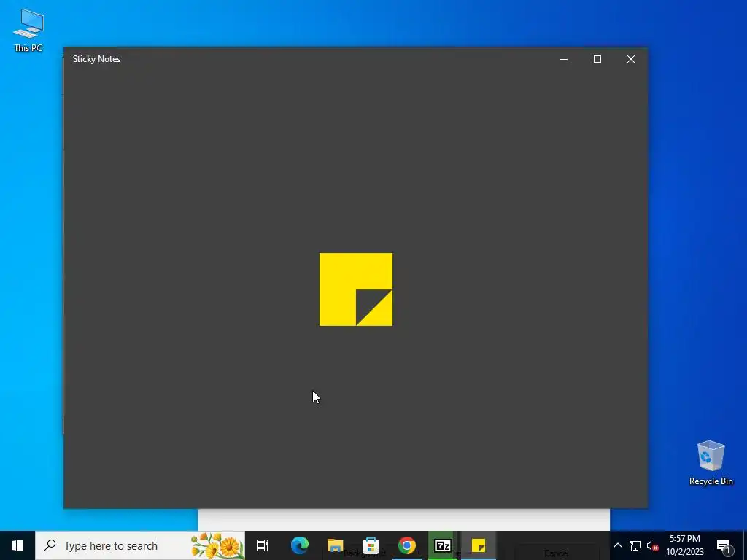
Task: Open Microsoft Store from the taskbar
Action: (x=371, y=545)
